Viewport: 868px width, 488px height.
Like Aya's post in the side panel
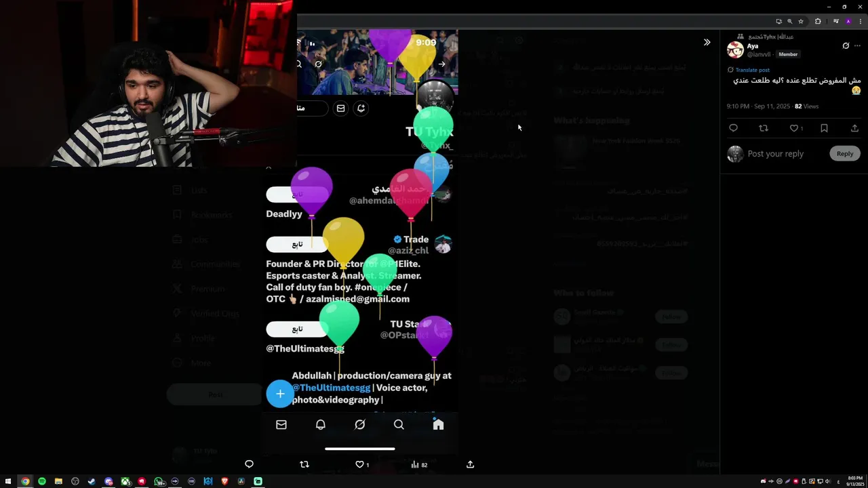coord(793,128)
